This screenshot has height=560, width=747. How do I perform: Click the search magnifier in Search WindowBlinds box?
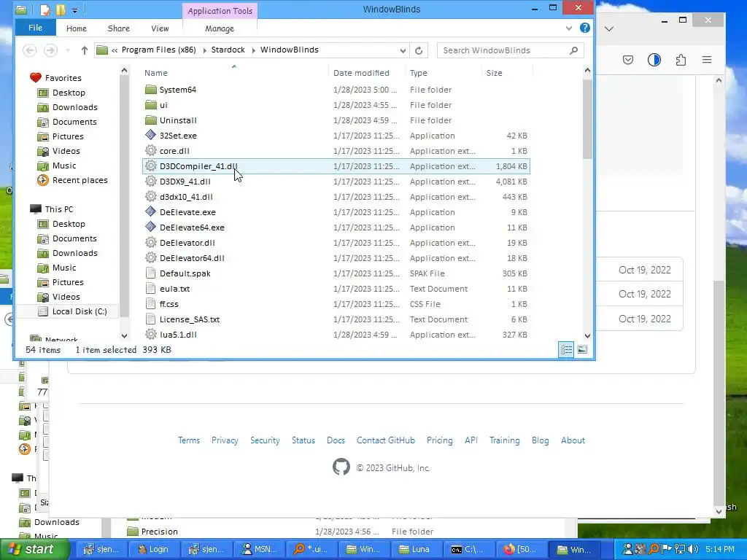click(x=573, y=50)
